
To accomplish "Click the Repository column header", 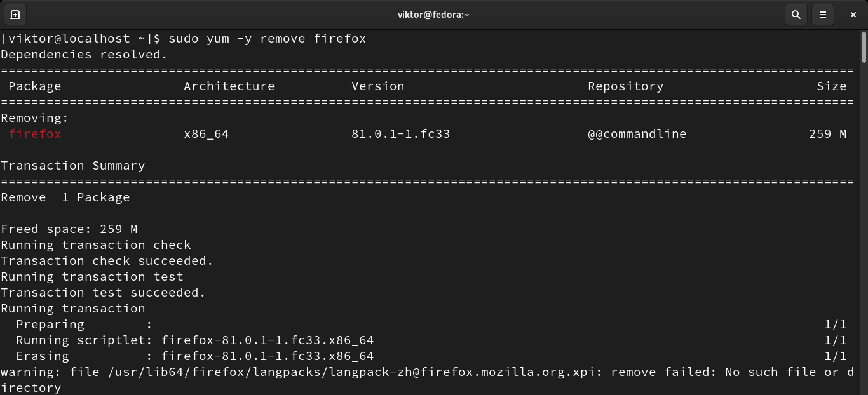I will [x=625, y=86].
